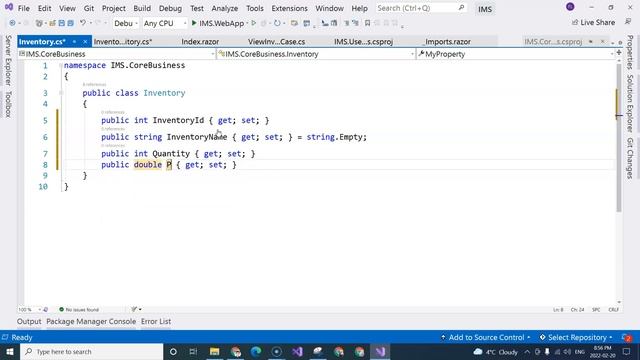
Task: Open the Project menu
Action: pos(113,8)
